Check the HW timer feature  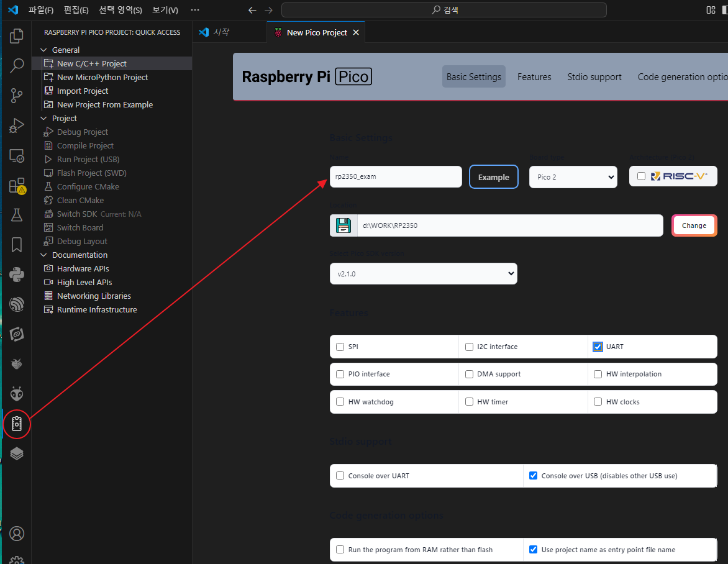tap(469, 402)
